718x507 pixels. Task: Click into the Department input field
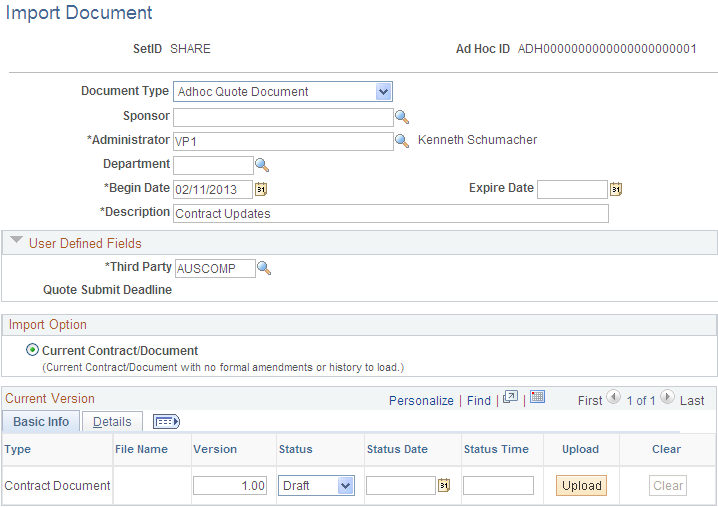click(213, 165)
